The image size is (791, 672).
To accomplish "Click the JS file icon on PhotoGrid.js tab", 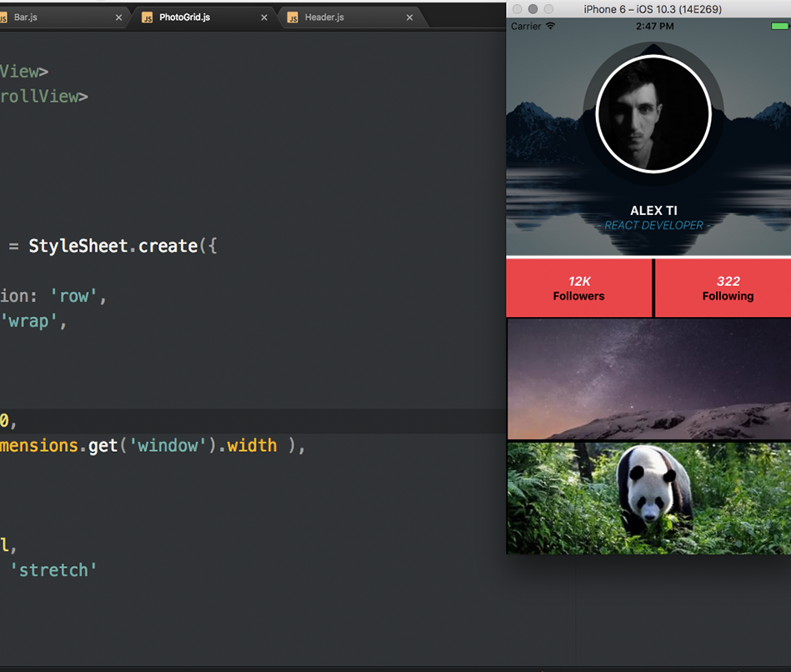I will [148, 18].
